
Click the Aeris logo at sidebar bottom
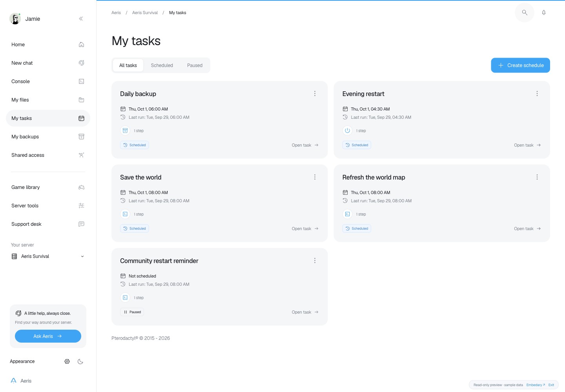pos(21,381)
